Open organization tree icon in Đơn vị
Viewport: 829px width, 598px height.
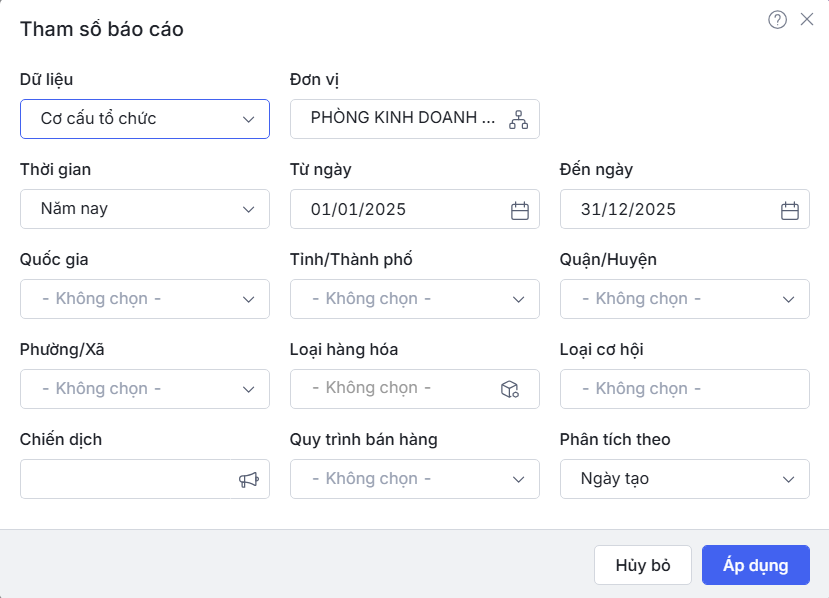tap(518, 119)
